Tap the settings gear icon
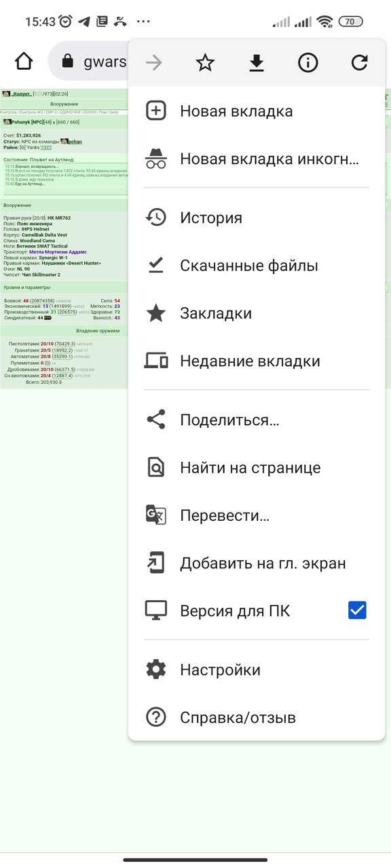 pyautogui.click(x=156, y=670)
